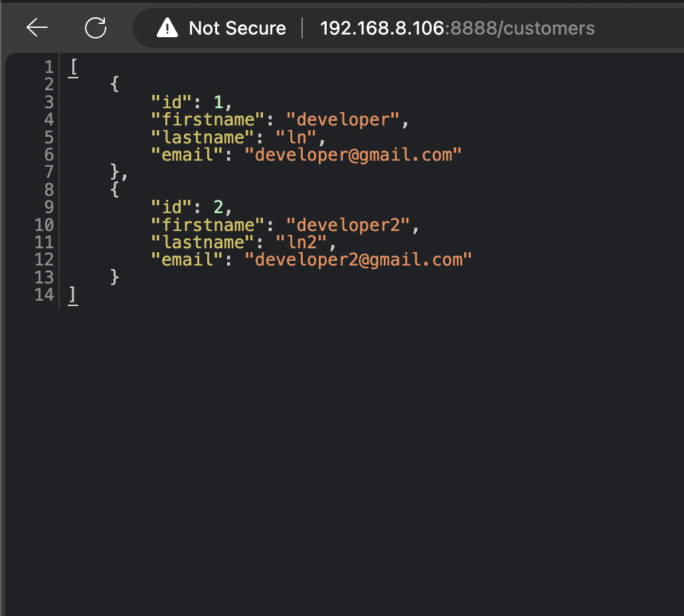Click the "ln2" lastname value
The height and width of the screenshot is (616, 684).
[x=301, y=242]
